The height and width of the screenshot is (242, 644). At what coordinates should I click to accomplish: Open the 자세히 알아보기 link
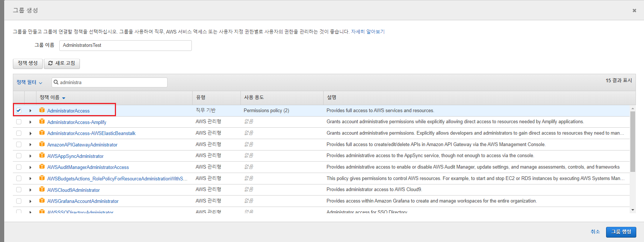368,32
